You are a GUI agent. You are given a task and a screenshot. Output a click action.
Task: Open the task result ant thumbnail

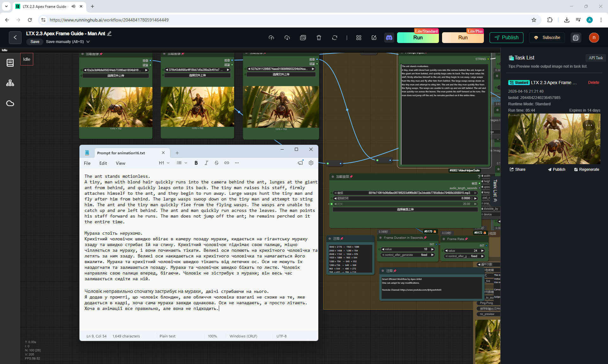pyautogui.click(x=554, y=139)
